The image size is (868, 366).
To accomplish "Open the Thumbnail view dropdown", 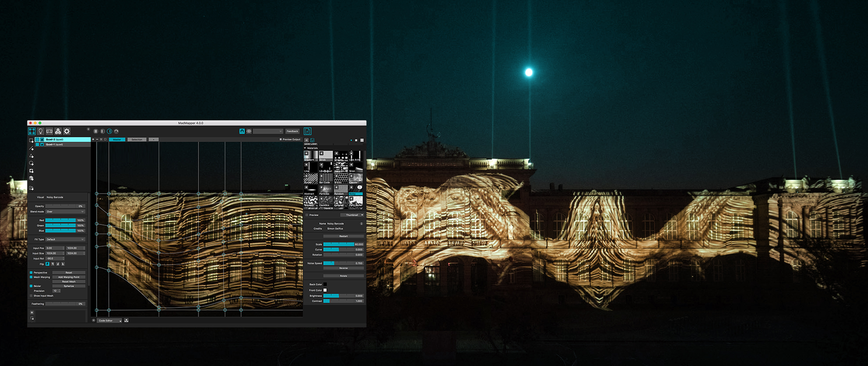I will click(352, 215).
